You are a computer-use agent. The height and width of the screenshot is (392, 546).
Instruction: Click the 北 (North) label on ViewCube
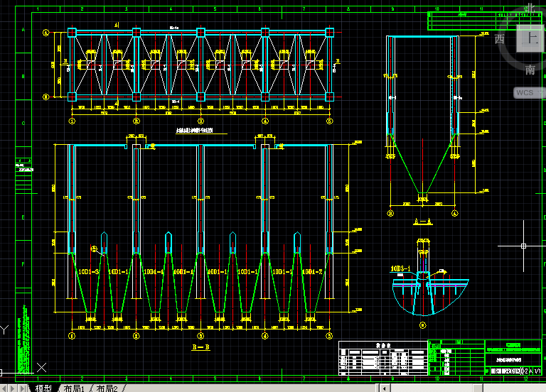pos(530,9)
